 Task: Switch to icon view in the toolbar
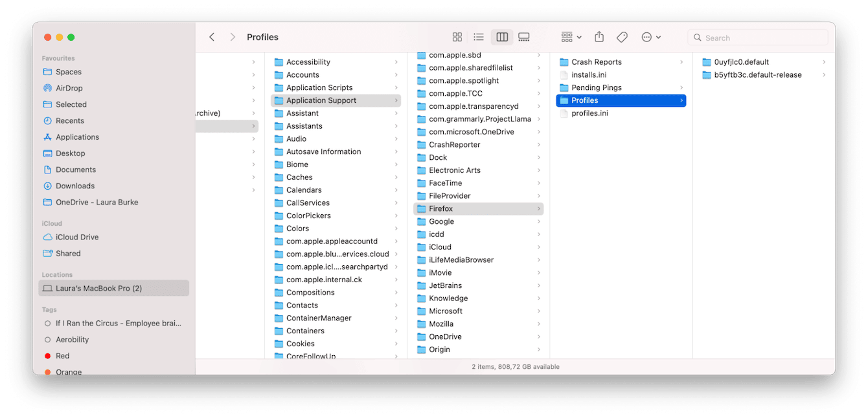pos(457,37)
